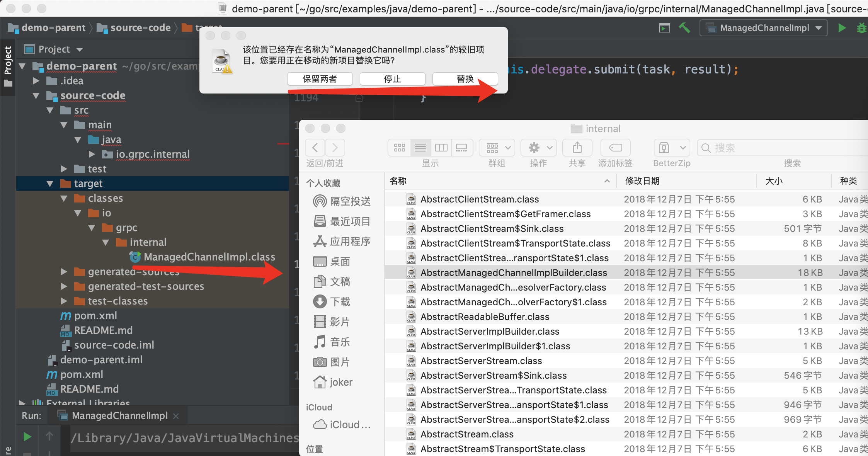868x456 pixels.
Task: Run the ManagedChannelImpl configuration
Action: coord(842,27)
